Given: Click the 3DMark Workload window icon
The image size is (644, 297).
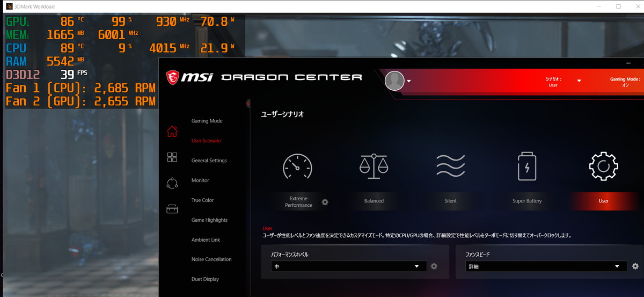Looking at the screenshot, I should [9, 6].
